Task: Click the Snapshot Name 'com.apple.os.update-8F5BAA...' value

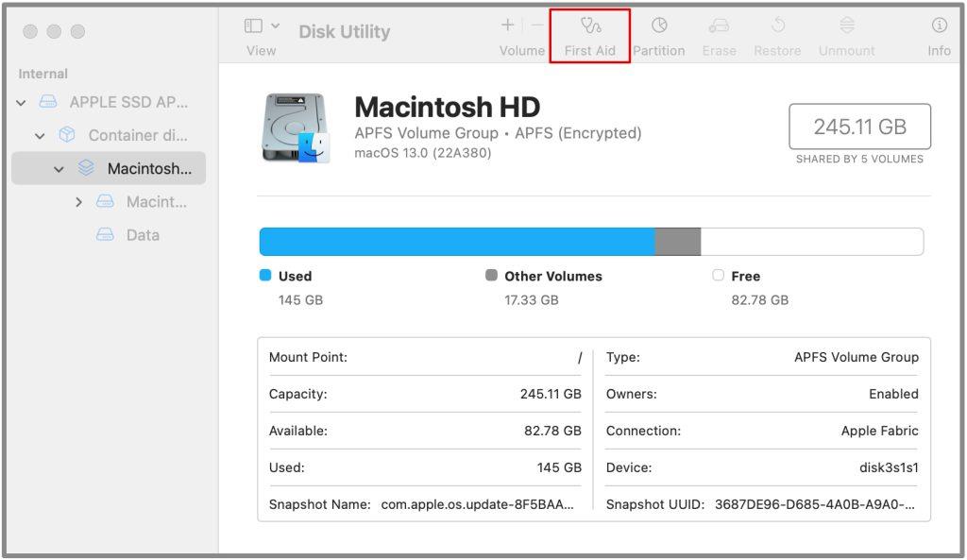Action: click(x=477, y=504)
